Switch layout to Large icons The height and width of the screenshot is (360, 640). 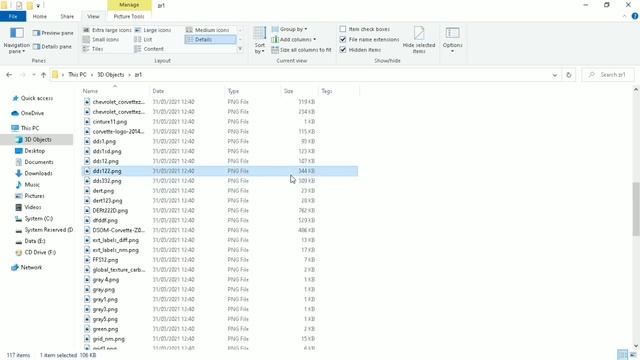point(153,30)
